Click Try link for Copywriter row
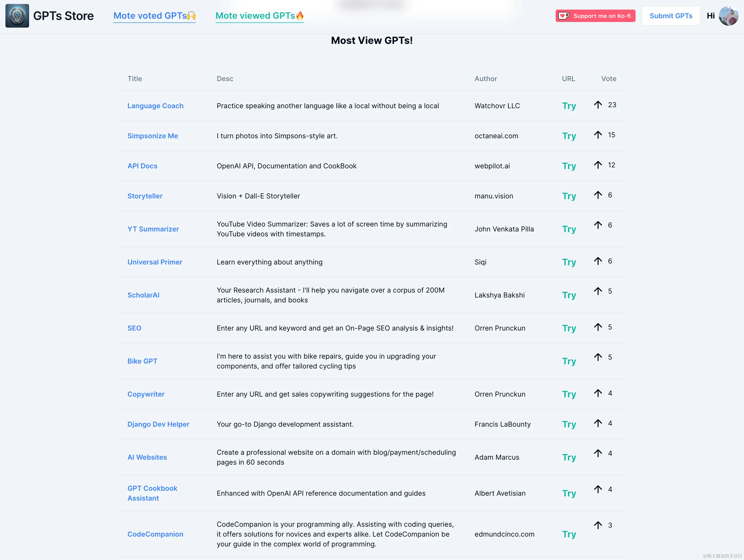This screenshot has width=744, height=560. (569, 394)
